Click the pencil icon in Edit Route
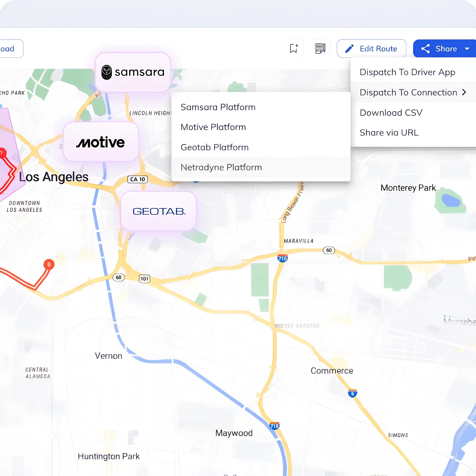Screen dimensions: 476x476 click(x=349, y=48)
